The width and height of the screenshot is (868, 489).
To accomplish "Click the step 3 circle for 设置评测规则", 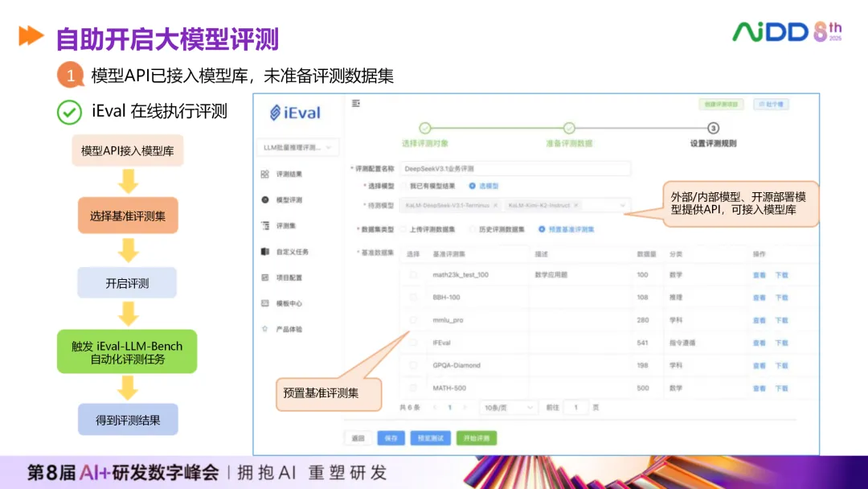I will [713, 128].
